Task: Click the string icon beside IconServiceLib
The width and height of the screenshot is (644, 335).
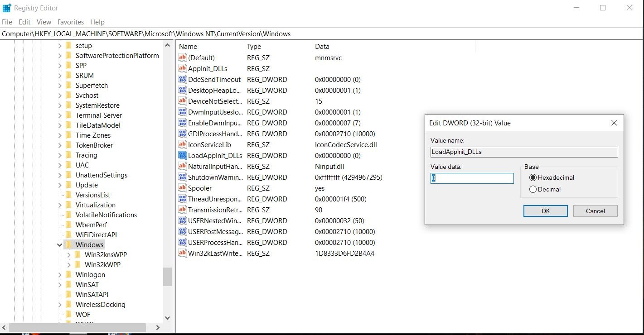Action: coord(183,144)
